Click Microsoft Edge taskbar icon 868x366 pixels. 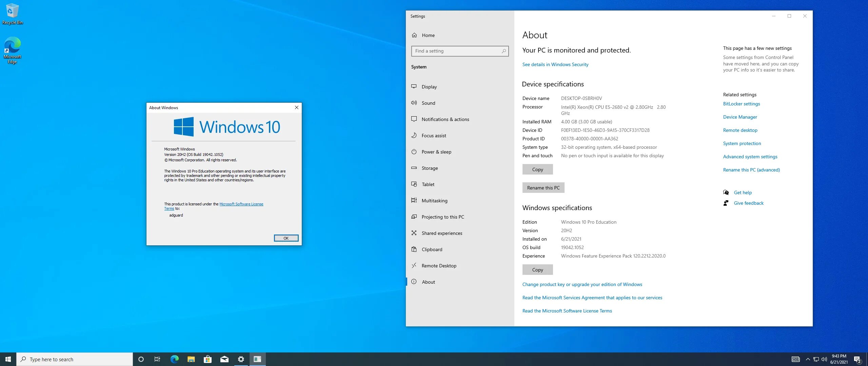174,359
